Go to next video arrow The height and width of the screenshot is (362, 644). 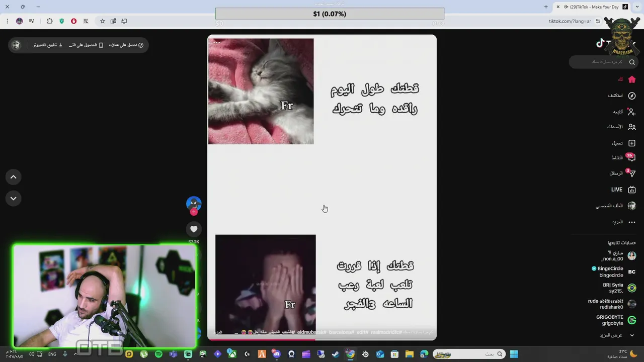click(14, 199)
